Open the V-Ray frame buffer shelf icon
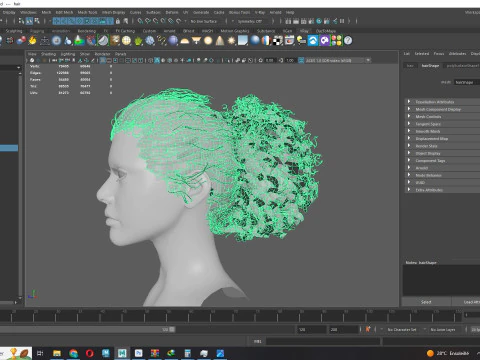Image resolution: width=480 pixels, height=360 pixels. point(289,41)
